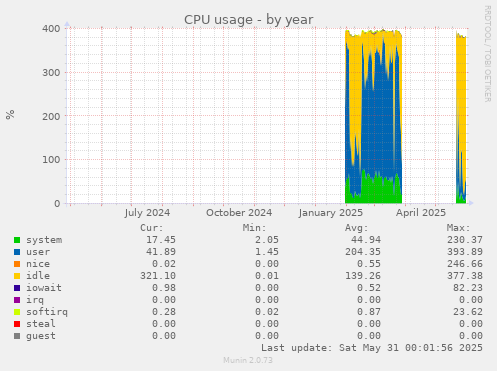Select the 'softirq' legend label
The height and width of the screenshot is (371, 497).
click(47, 312)
